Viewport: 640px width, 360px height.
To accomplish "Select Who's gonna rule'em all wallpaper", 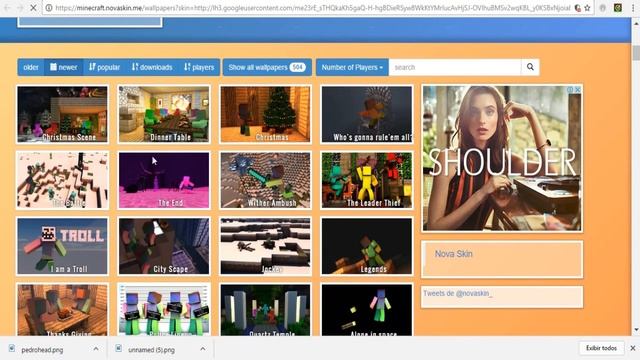I will pos(367,114).
